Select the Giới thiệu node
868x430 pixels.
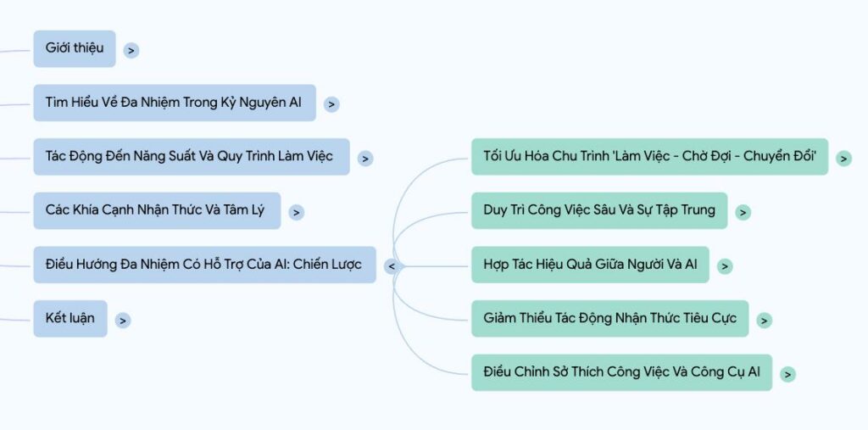click(x=75, y=48)
